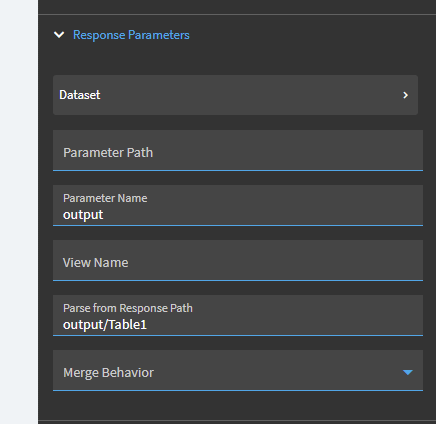Click the 'output/Table1' value text

[105, 325]
